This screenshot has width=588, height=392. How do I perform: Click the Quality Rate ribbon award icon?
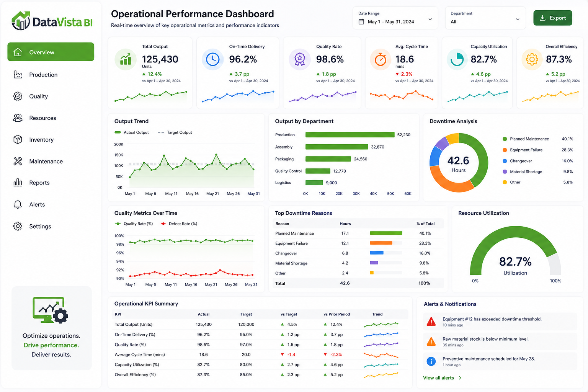[x=300, y=59]
